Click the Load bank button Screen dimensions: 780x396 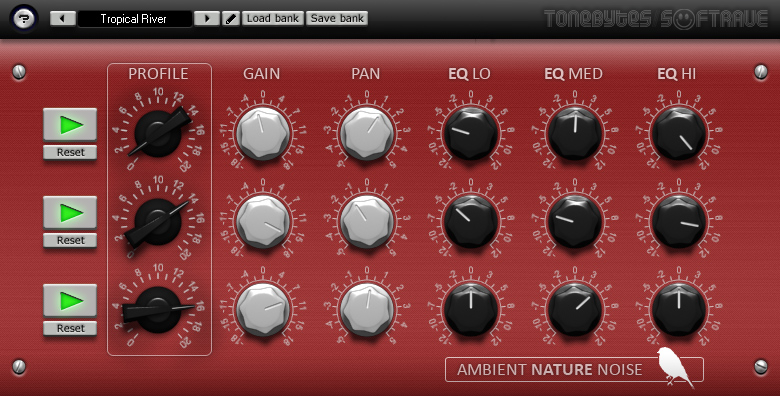273,18
